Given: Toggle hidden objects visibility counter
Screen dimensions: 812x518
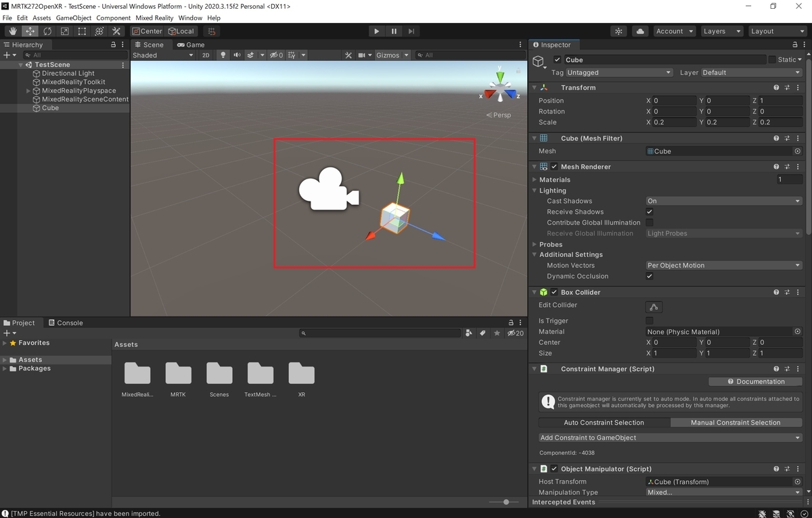Looking at the screenshot, I should [277, 55].
